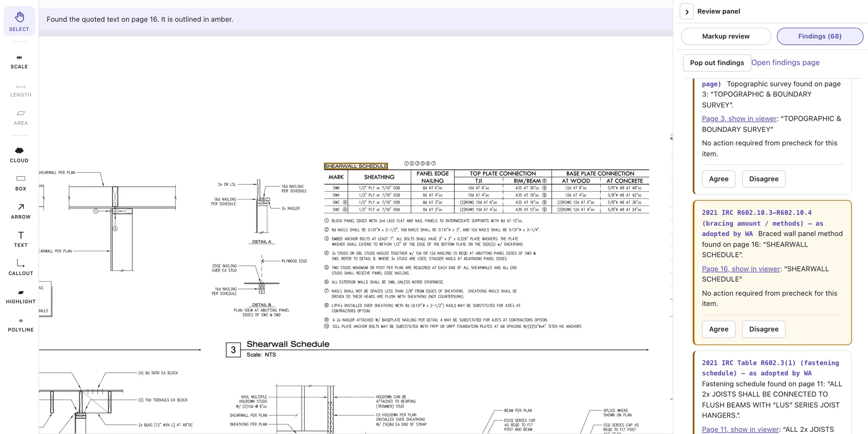
Task: Click the DETAIL A label on drawing
Action: 262,242
